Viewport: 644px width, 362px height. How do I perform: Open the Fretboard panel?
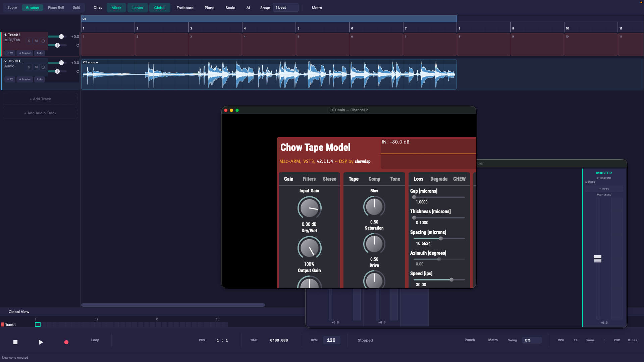click(x=185, y=8)
